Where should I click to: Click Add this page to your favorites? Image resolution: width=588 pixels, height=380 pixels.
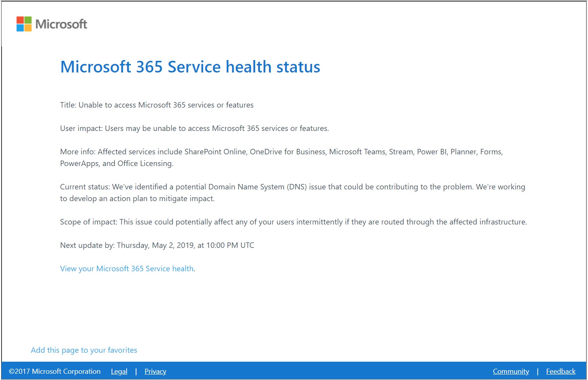click(x=84, y=350)
